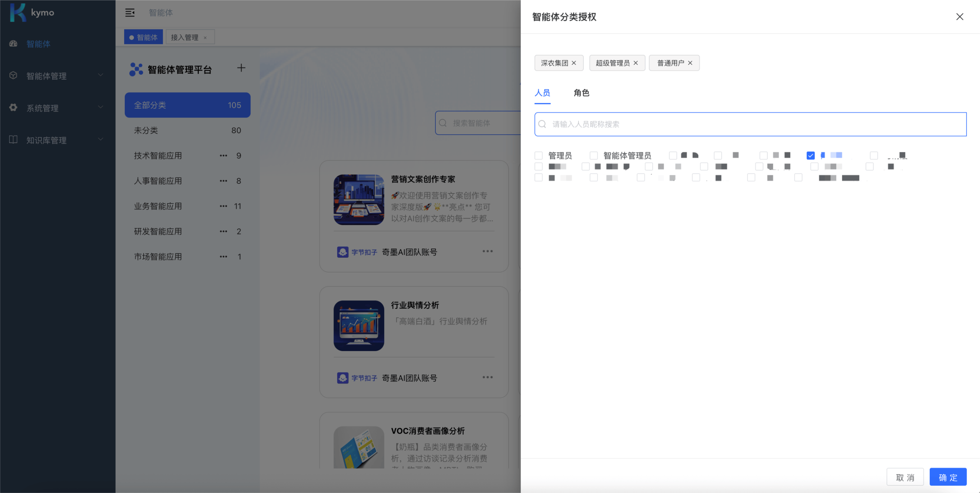
Task: Remove the 深农集团 tag
Action: pos(574,63)
